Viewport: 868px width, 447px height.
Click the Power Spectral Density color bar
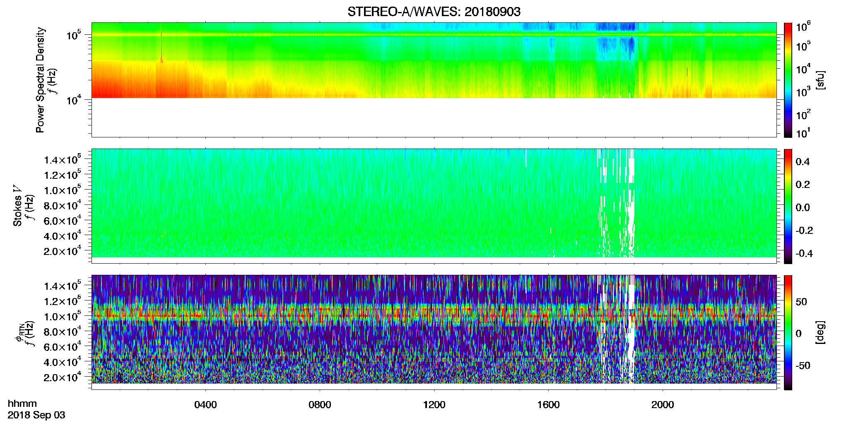click(x=788, y=80)
